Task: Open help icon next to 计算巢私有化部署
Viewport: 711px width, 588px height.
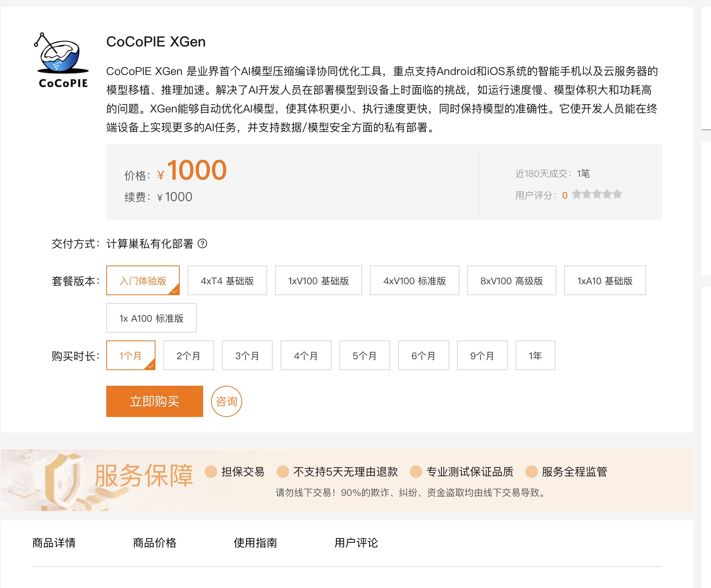Action: (202, 244)
